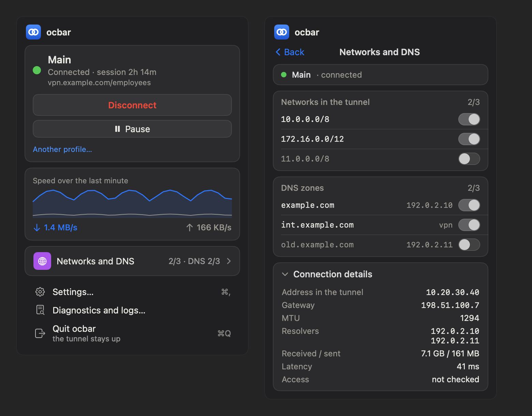Image resolution: width=532 pixels, height=416 pixels.
Task: Click the pause icon on the Pause button
Action: pyautogui.click(x=118, y=129)
